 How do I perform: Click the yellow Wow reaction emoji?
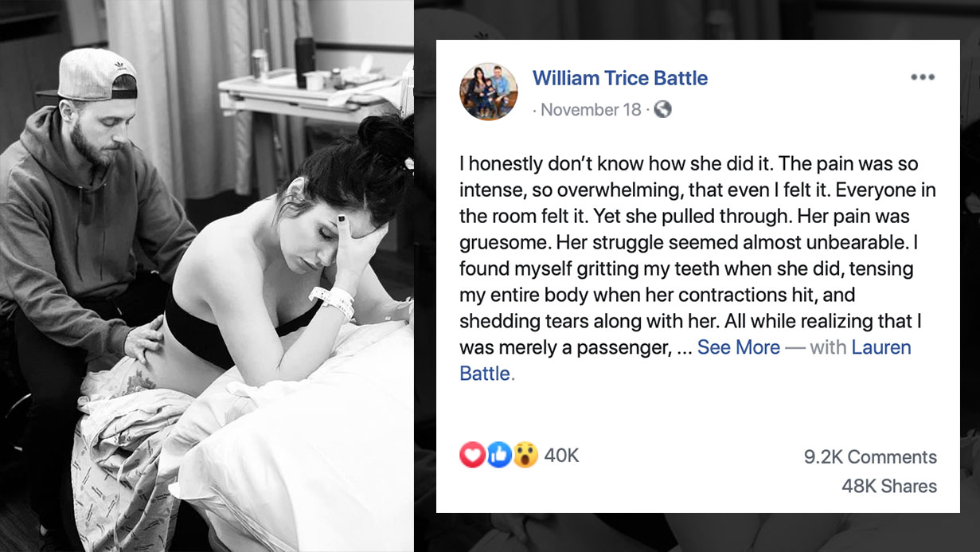tap(525, 455)
